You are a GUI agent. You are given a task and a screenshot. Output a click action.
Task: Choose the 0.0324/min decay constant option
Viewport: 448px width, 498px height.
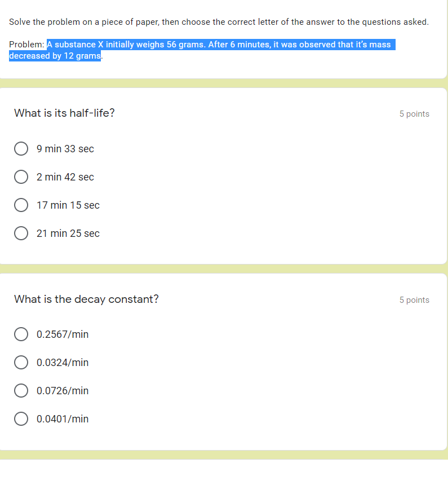click(62, 362)
